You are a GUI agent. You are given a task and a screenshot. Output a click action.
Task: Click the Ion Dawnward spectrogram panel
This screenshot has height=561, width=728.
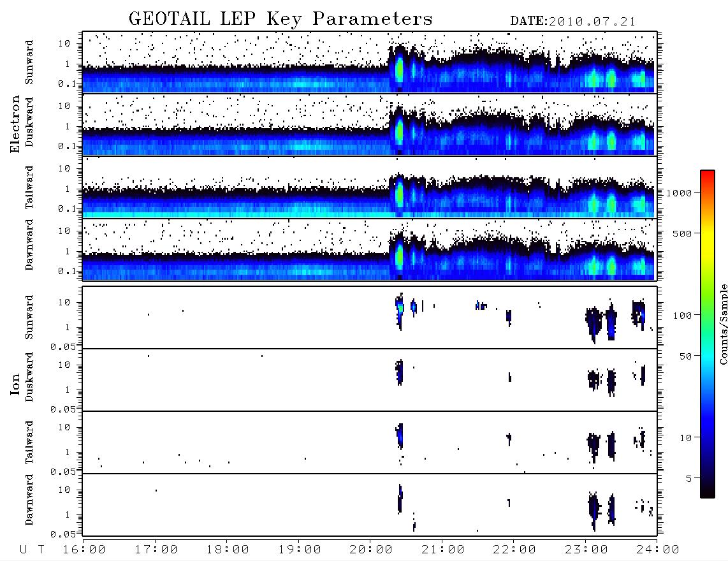pos(370,505)
